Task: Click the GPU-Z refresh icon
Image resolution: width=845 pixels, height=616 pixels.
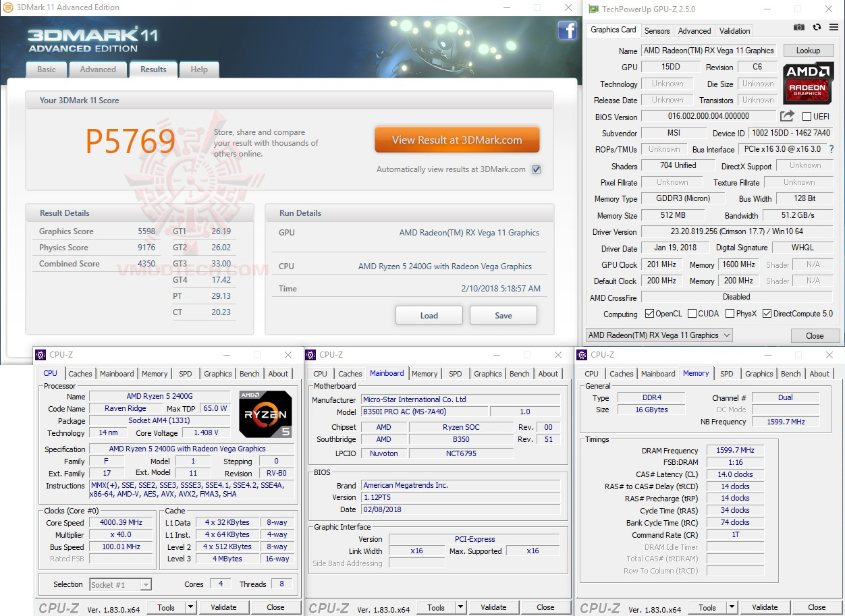Action: click(x=817, y=28)
